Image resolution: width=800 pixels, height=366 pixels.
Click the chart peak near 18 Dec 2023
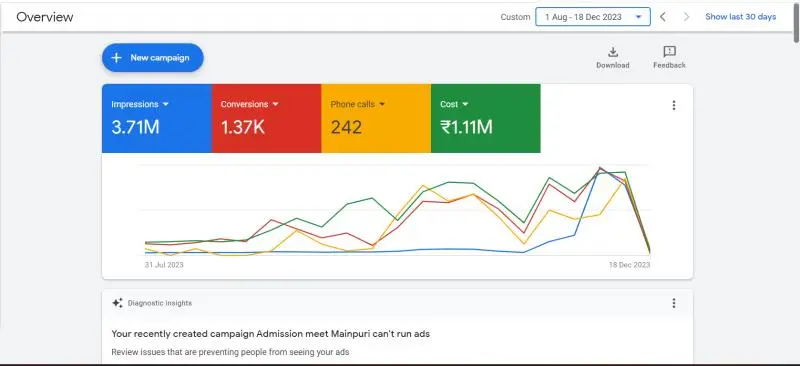[601, 167]
